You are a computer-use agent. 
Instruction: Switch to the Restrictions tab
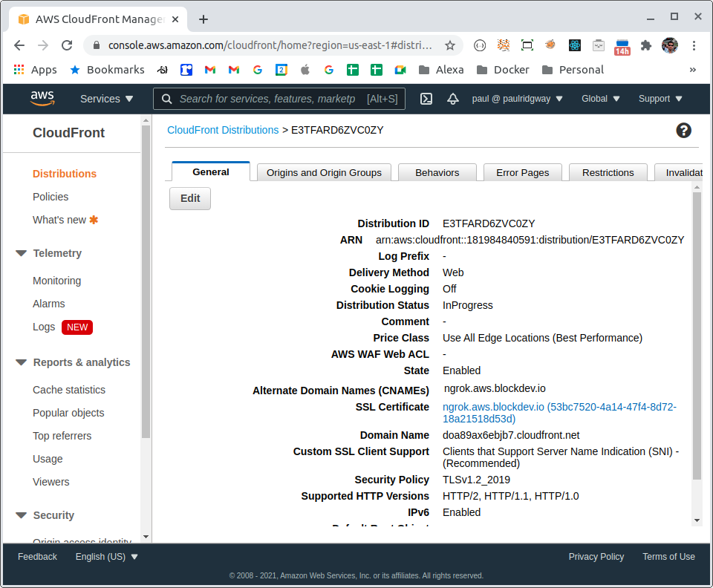click(x=608, y=173)
